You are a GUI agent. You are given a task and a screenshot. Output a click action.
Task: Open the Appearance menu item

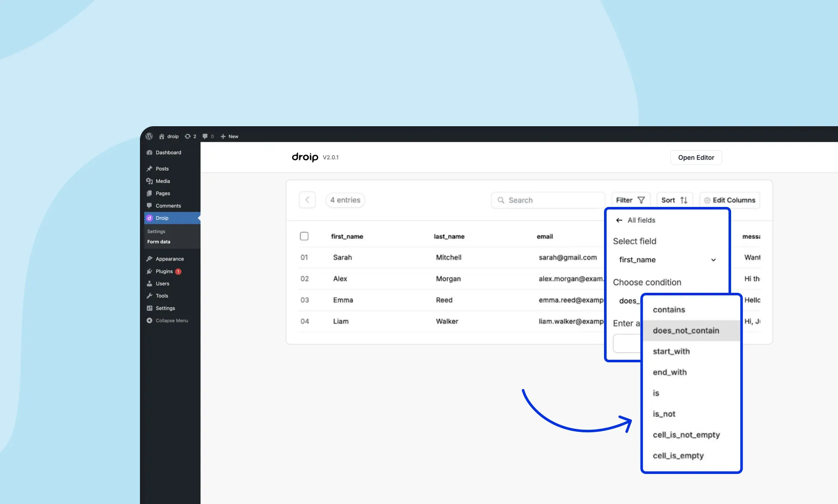[x=170, y=259]
